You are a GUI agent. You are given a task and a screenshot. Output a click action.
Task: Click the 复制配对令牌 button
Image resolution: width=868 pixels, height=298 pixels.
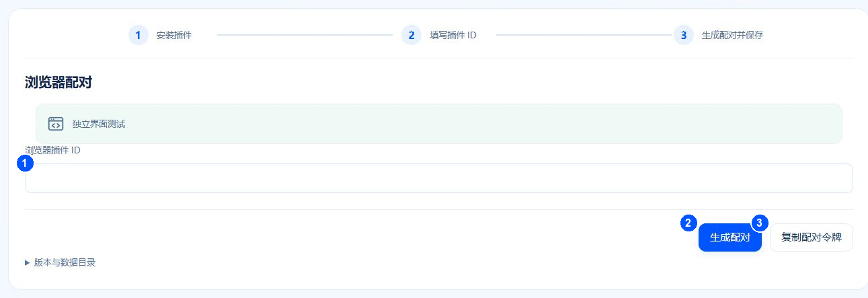(x=812, y=237)
